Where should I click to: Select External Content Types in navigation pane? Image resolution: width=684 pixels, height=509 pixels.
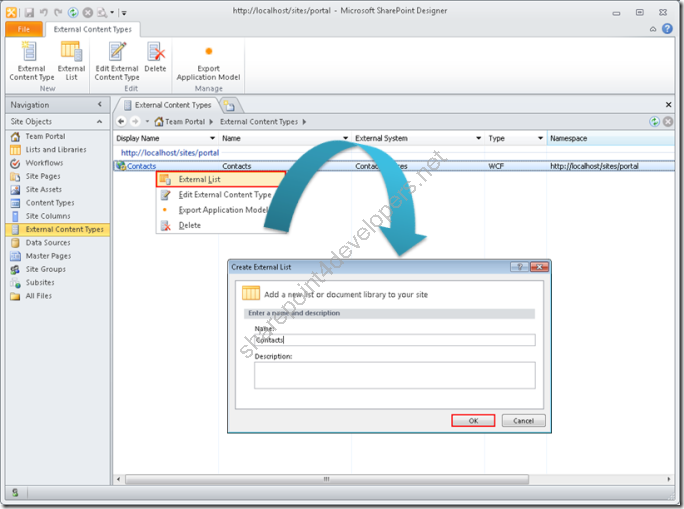tap(58, 229)
